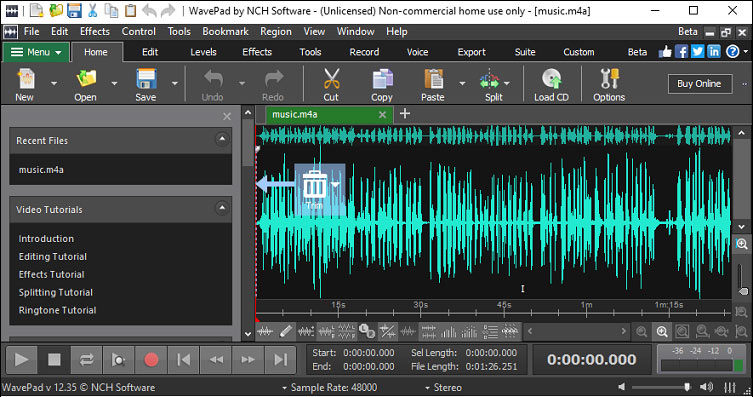Click the New file icon in the ribbon
Viewport: 753px width, 397px height.
tap(25, 79)
